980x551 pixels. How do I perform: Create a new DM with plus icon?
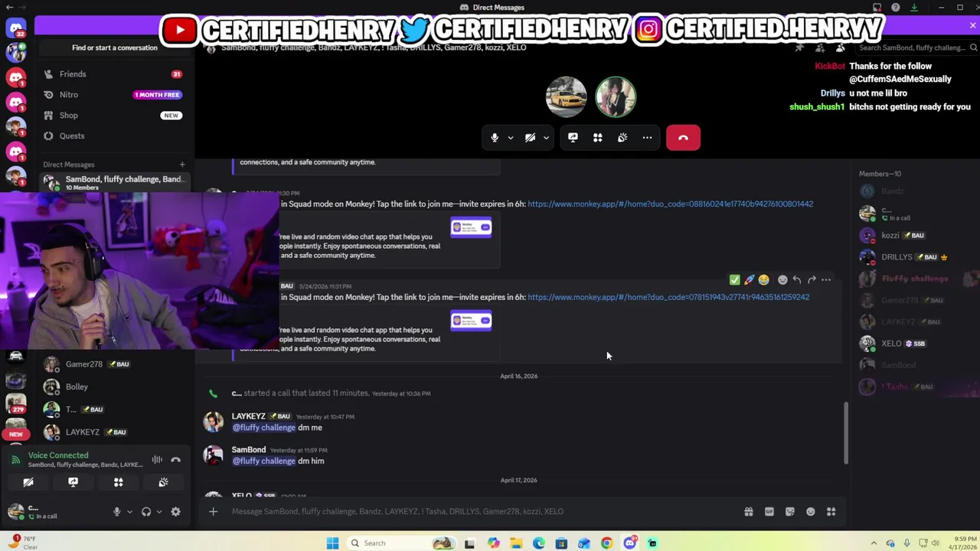point(182,165)
